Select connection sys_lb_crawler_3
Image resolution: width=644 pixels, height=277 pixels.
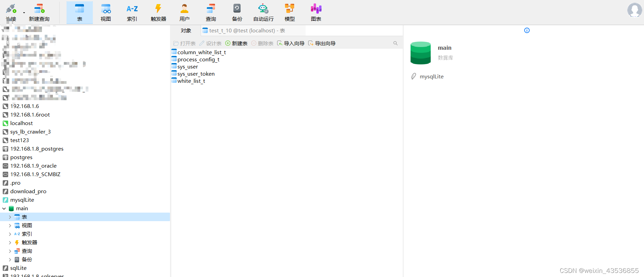(x=30, y=132)
